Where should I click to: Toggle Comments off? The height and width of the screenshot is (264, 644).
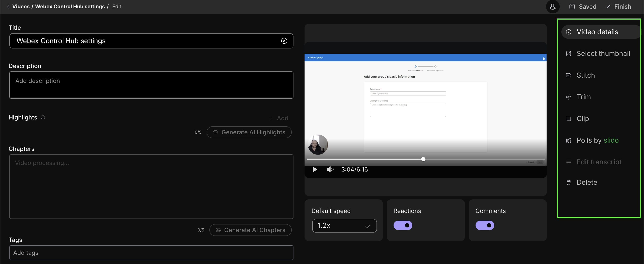point(485,225)
